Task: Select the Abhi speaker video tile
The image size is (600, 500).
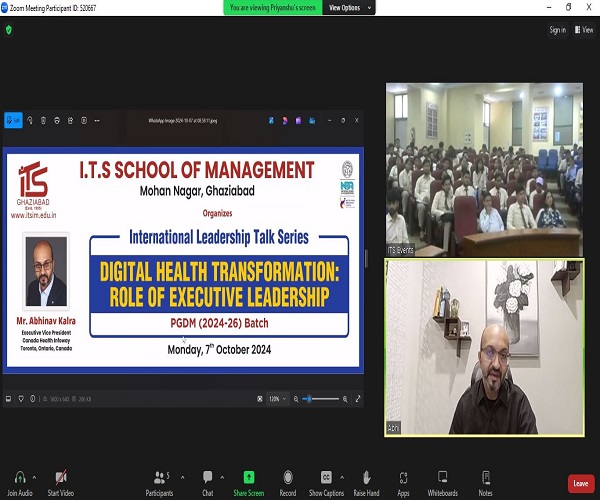Action: tap(484, 347)
